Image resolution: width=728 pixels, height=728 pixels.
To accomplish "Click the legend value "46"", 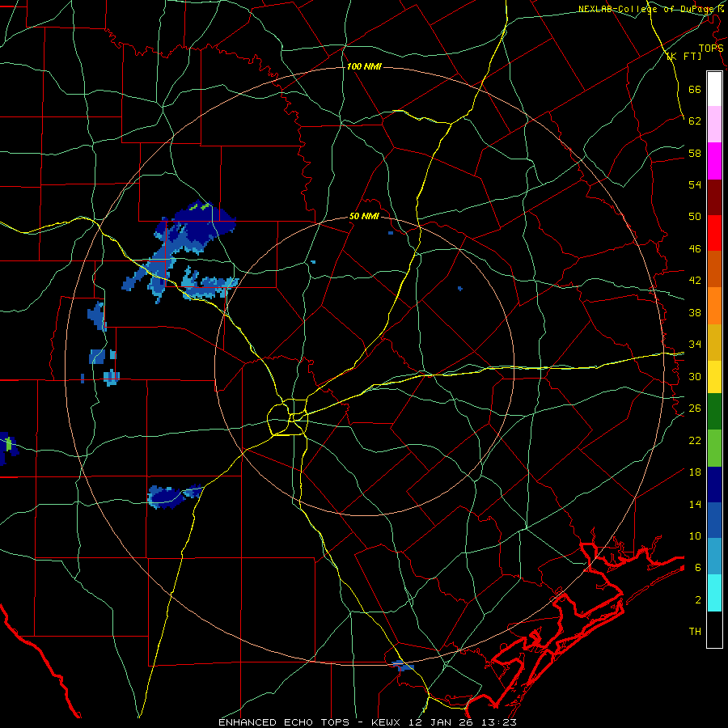I will (x=695, y=249).
